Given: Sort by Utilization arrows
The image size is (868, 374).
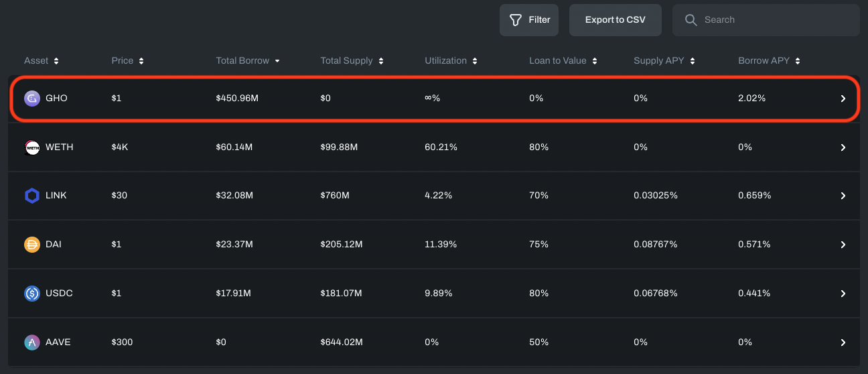Looking at the screenshot, I should click(475, 61).
